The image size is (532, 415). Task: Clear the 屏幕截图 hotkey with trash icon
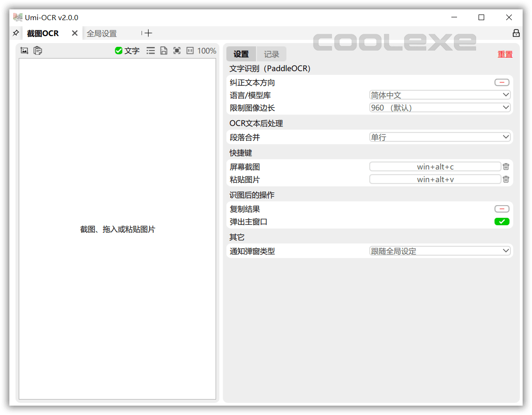coord(505,166)
